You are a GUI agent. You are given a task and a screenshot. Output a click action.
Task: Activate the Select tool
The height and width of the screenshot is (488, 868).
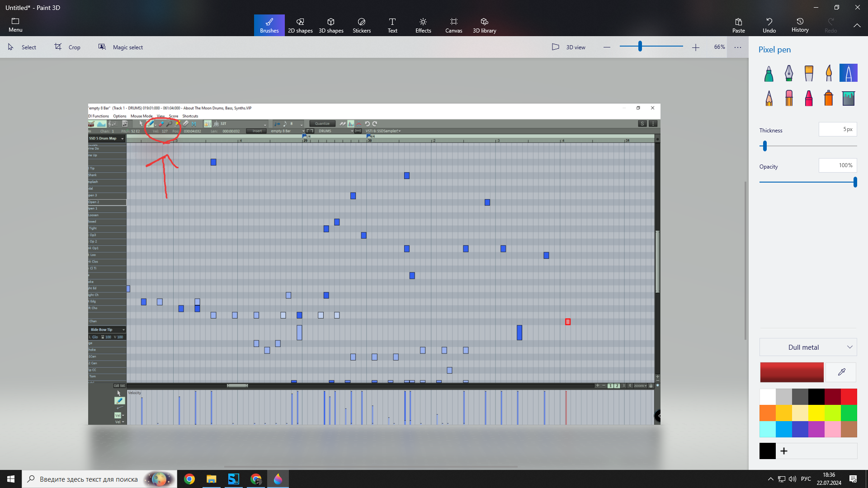point(22,47)
